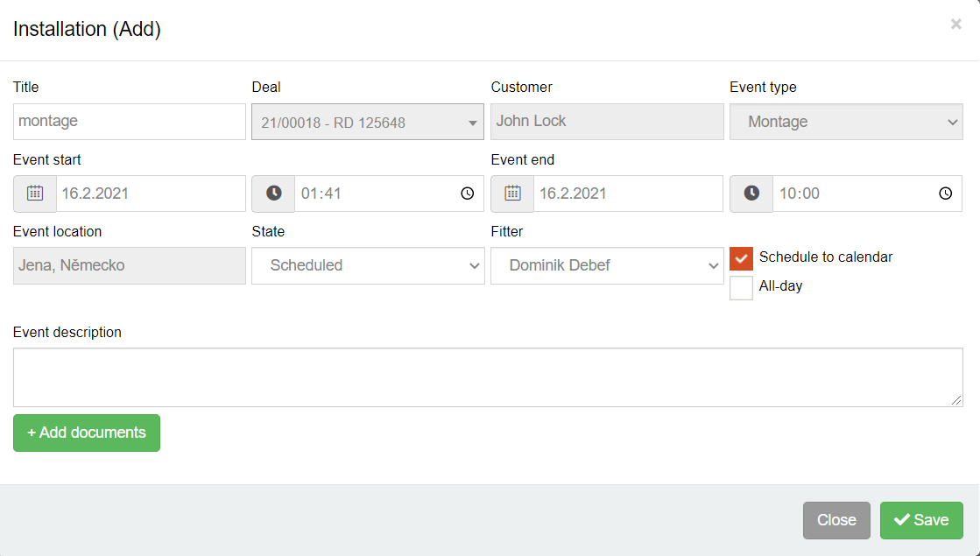Click the Fitter label
Viewport: 980px width, 556px height.
[x=507, y=232]
